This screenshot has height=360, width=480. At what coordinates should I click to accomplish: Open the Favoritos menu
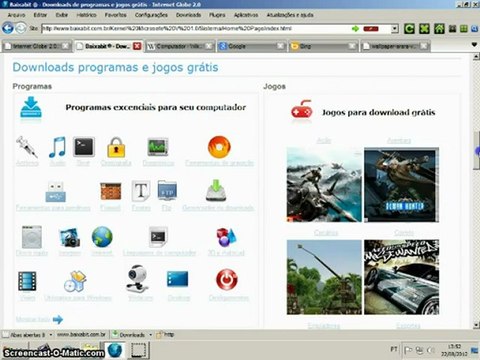click(x=116, y=15)
